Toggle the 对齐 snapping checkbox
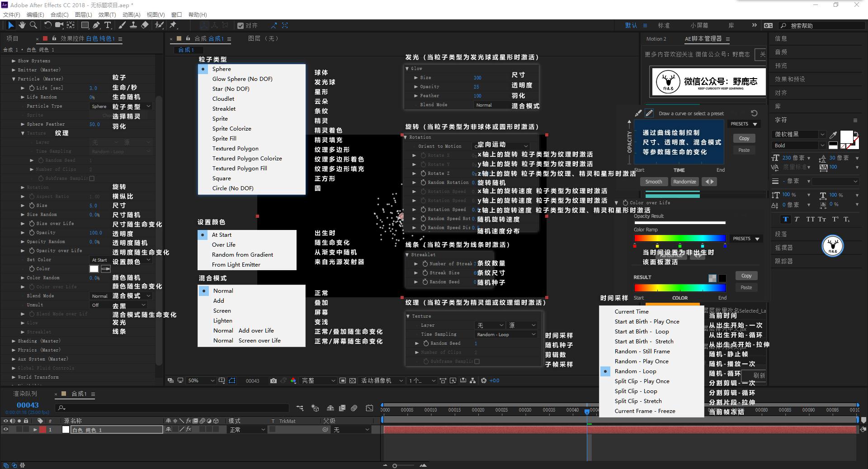This screenshot has width=868, height=469. tap(241, 26)
